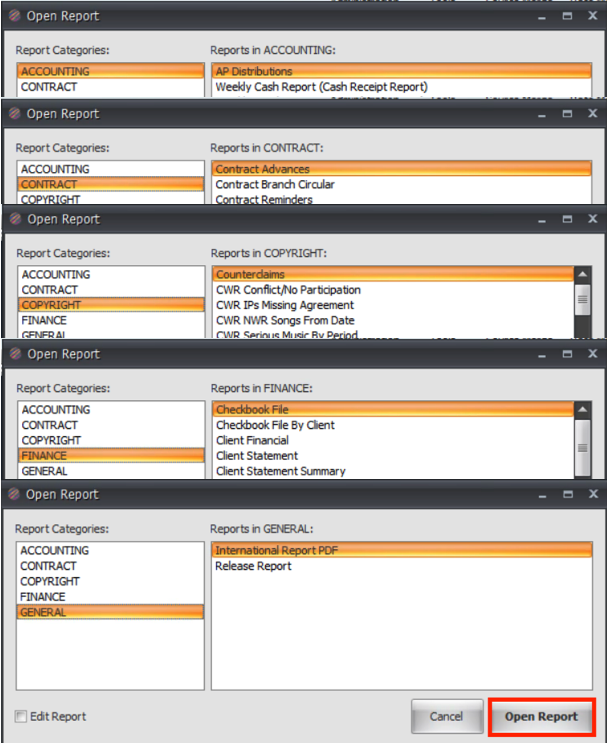Click scroll up arrow in COPYRIGHT reports list
This screenshot has height=744, width=608.
(581, 274)
